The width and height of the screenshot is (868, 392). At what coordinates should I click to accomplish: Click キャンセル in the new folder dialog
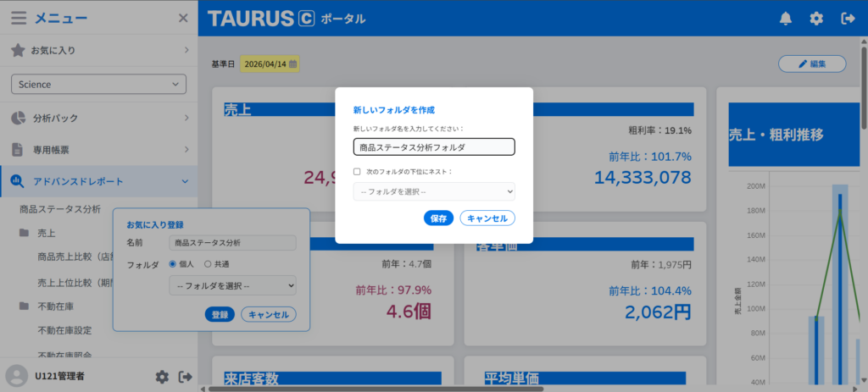(487, 218)
